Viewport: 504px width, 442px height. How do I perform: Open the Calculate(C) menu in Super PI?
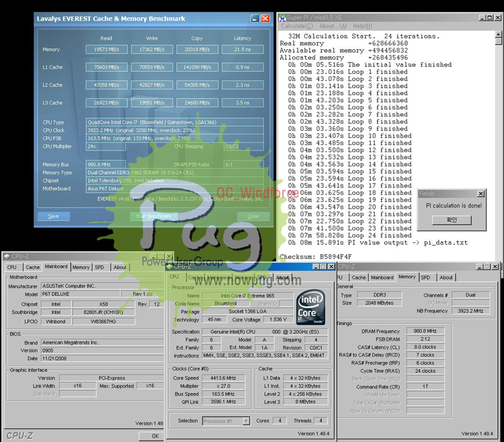(297, 26)
